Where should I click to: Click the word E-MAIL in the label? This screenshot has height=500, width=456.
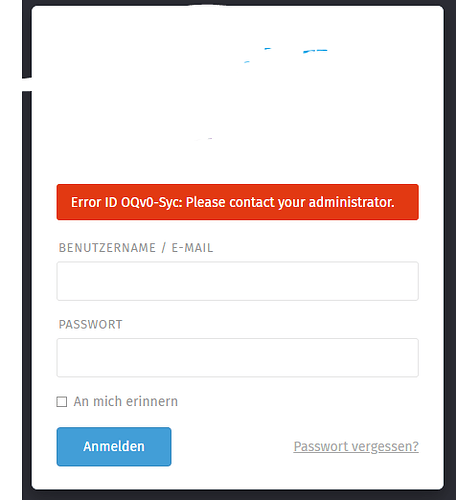click(x=192, y=248)
